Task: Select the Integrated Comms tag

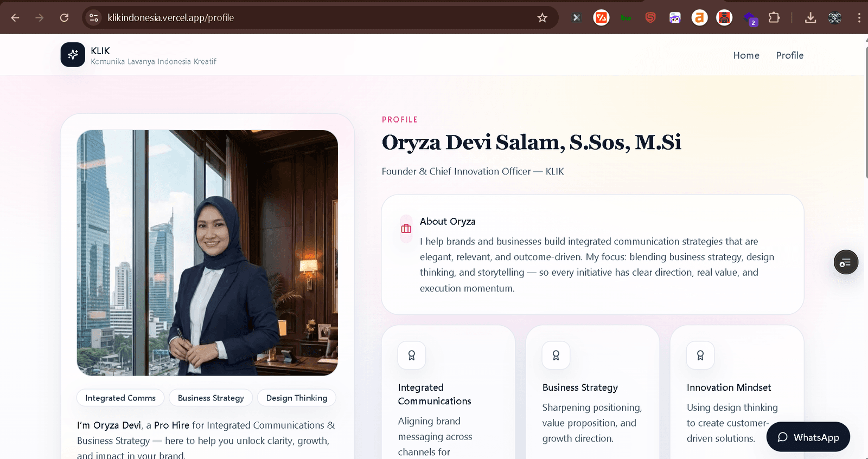Action: coord(120,398)
